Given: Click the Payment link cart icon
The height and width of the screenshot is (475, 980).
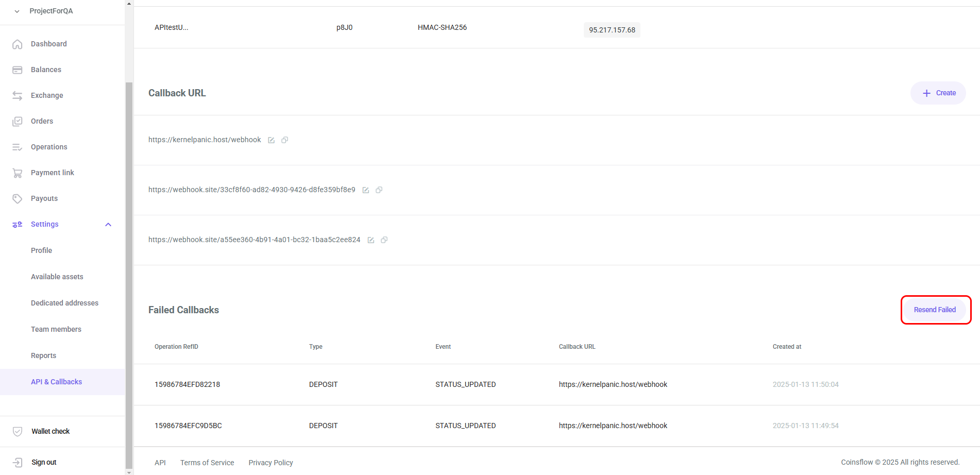Looking at the screenshot, I should (18, 173).
